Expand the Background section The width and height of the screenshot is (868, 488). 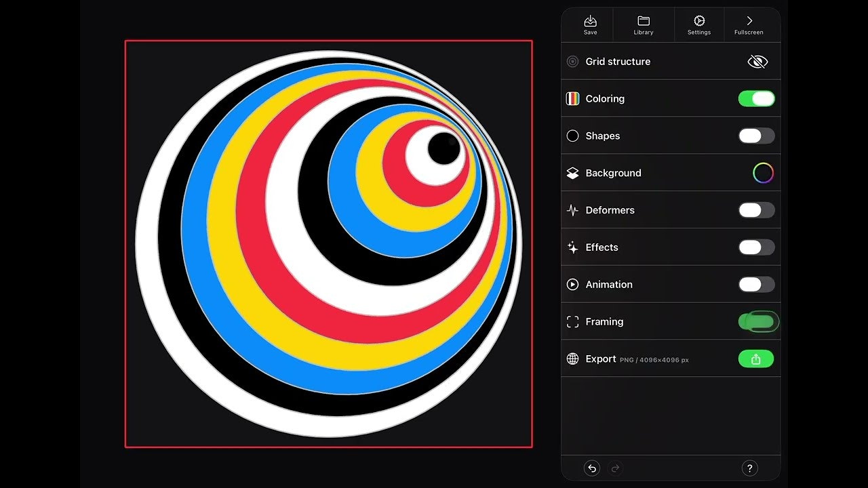(612, 173)
